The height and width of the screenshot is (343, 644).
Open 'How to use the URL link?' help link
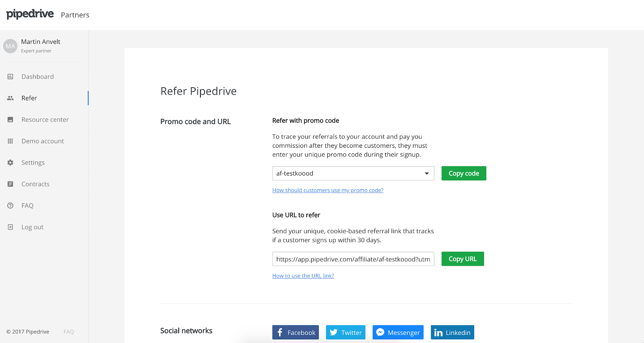click(303, 276)
